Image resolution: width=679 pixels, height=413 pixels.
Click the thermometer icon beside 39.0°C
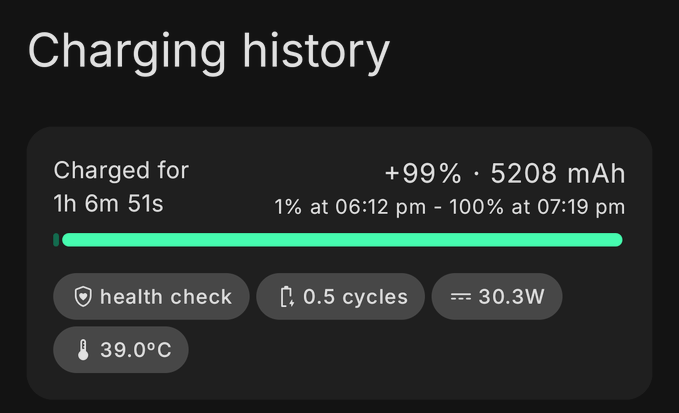pos(83,350)
